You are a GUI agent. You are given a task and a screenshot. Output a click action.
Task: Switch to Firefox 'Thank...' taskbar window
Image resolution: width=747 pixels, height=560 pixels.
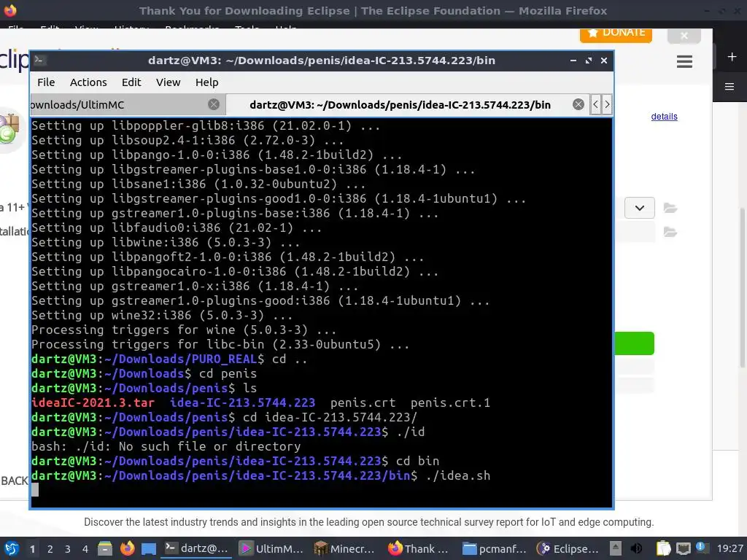[x=419, y=548]
